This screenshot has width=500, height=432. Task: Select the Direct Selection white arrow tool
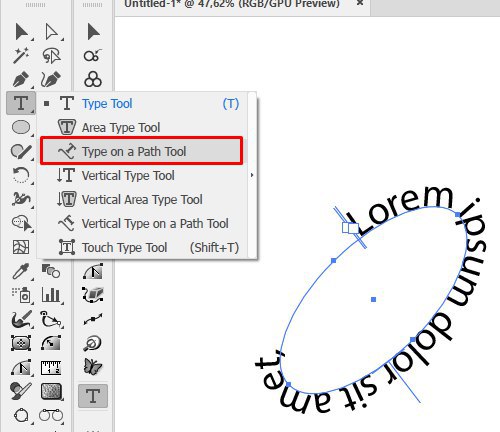point(51,32)
